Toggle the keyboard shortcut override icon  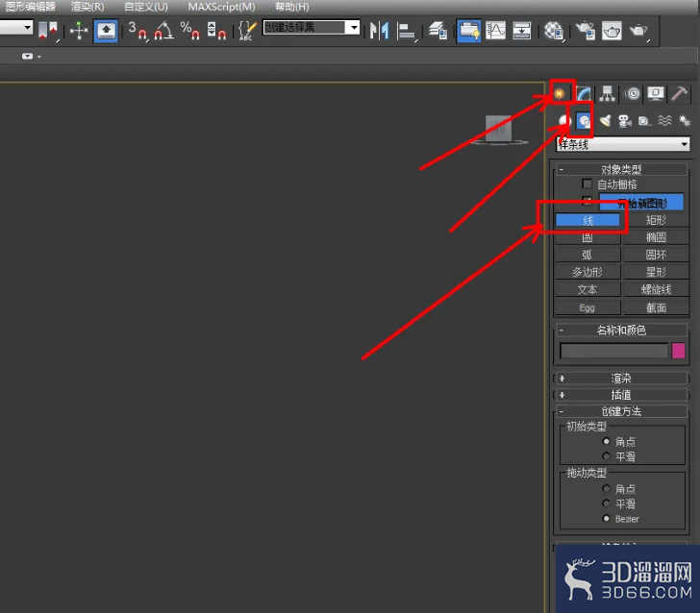(106, 31)
